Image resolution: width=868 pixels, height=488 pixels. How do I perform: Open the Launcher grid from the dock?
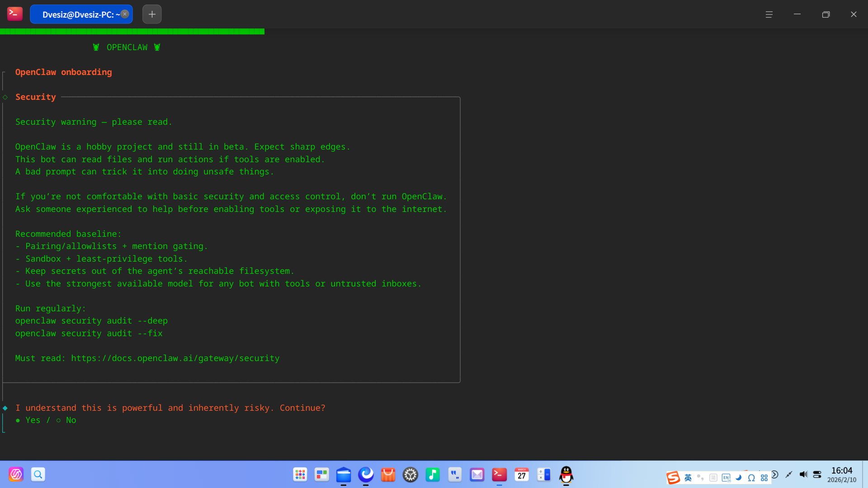[x=300, y=474]
